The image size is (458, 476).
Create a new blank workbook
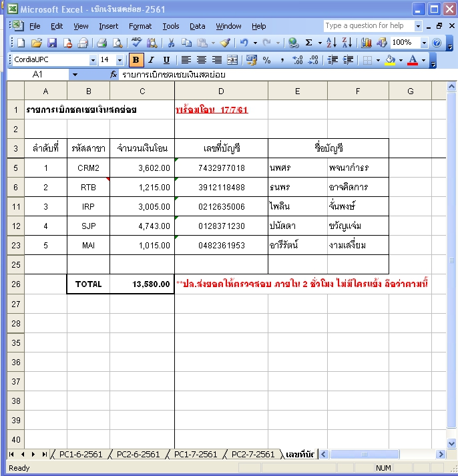pos(21,43)
